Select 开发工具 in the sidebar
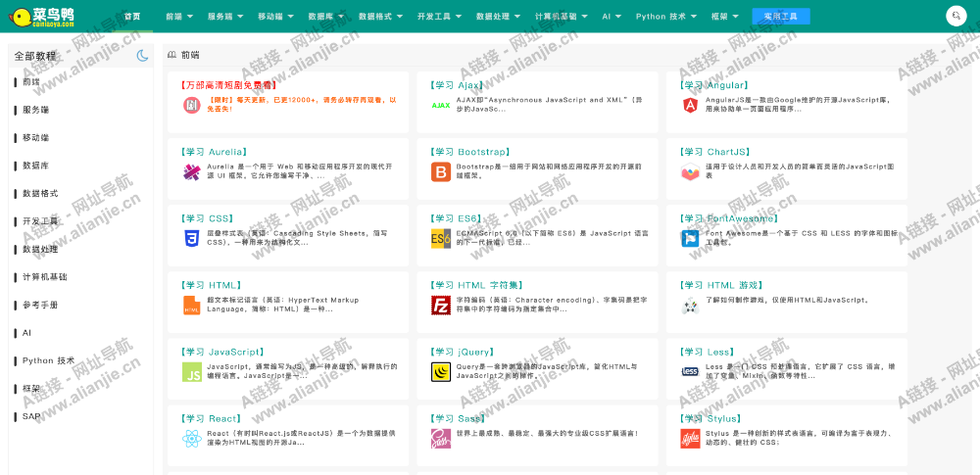This screenshot has width=980, height=475. click(40, 221)
